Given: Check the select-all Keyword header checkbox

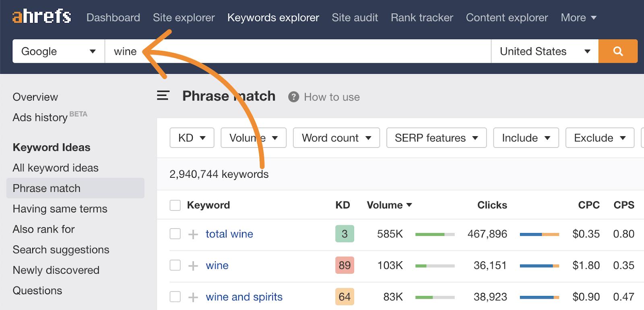Looking at the screenshot, I should 175,205.
